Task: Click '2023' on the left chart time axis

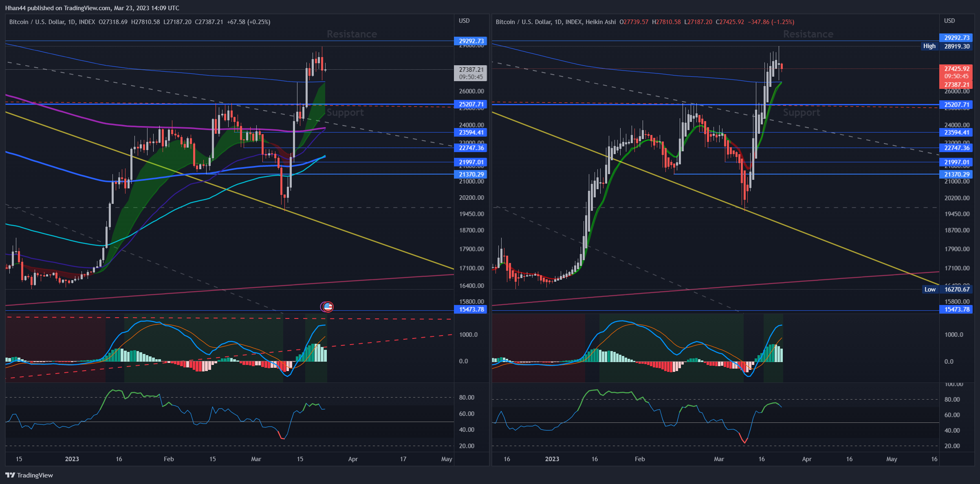Action: pos(72,459)
